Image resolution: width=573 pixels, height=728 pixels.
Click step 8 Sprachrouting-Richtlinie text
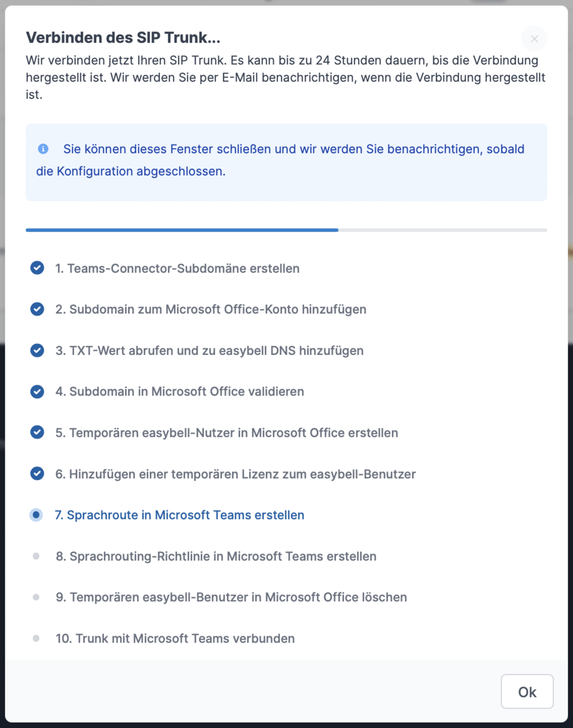coord(216,556)
